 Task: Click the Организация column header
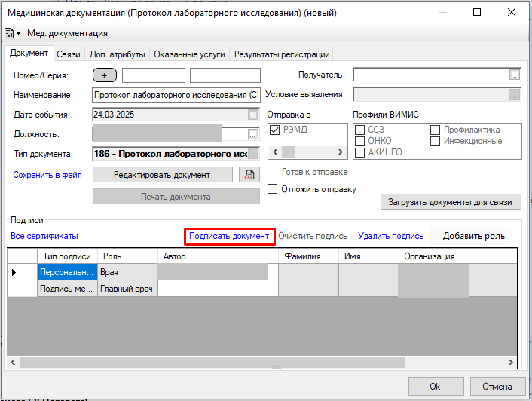pos(458,256)
